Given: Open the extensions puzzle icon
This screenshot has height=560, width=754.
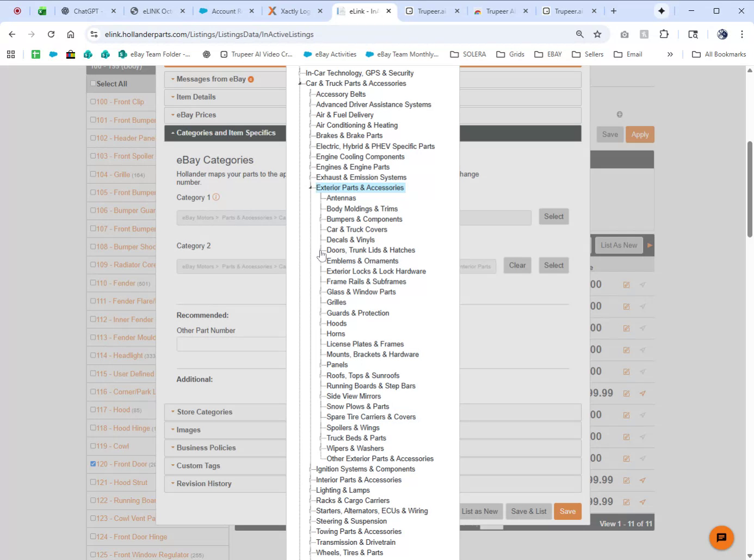Looking at the screenshot, I should tap(664, 34).
